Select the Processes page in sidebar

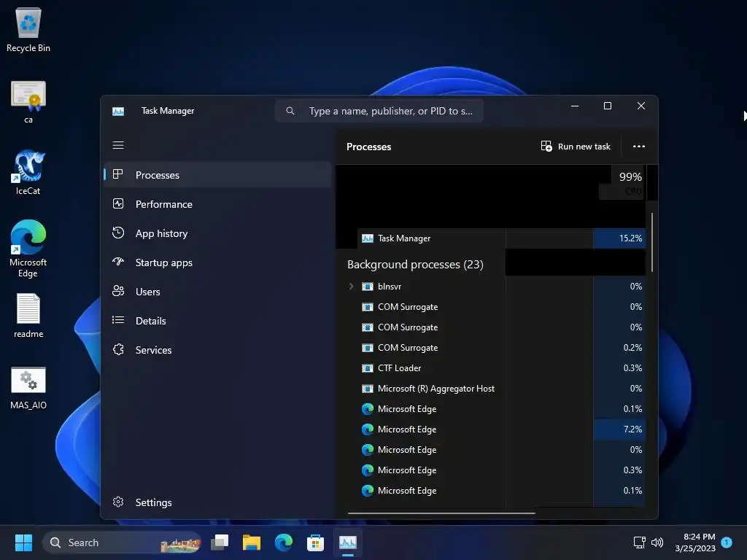click(217, 175)
